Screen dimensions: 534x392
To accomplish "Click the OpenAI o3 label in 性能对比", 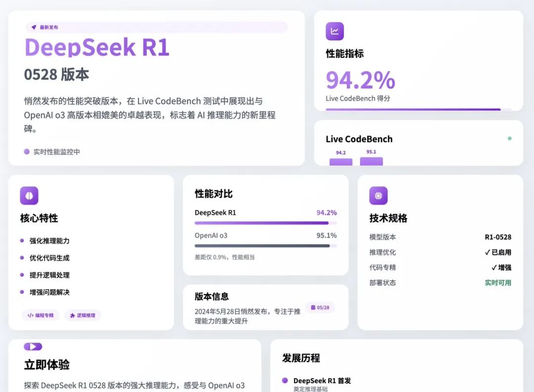I will (x=211, y=235).
